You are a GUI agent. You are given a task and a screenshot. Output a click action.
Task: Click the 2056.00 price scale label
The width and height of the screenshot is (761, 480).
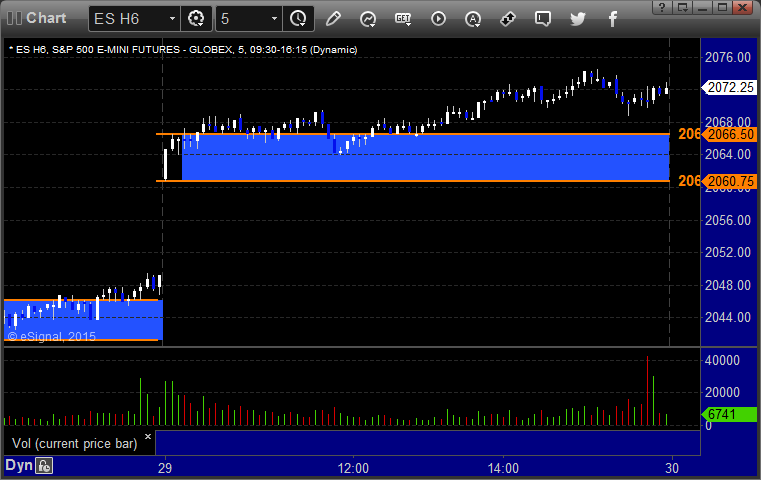(728, 220)
